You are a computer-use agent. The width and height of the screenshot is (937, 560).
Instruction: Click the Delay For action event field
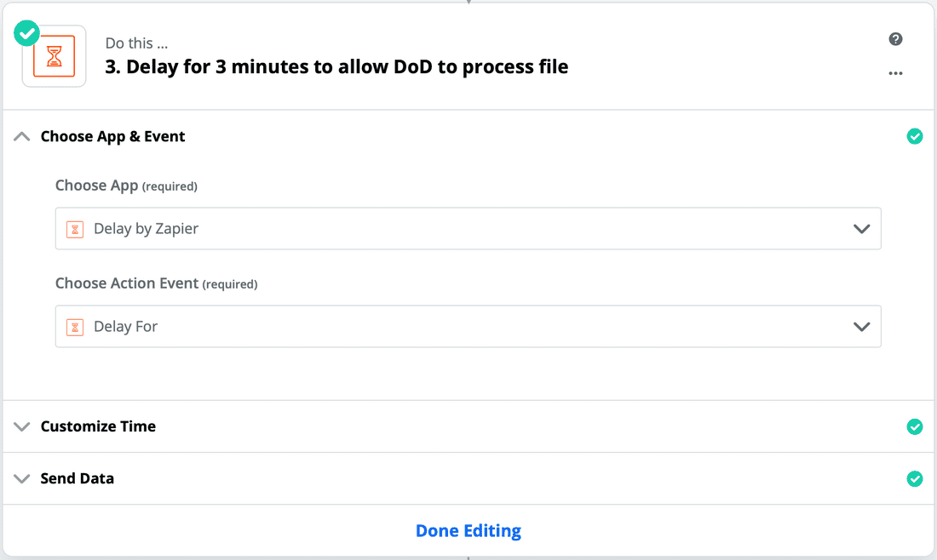click(x=468, y=327)
